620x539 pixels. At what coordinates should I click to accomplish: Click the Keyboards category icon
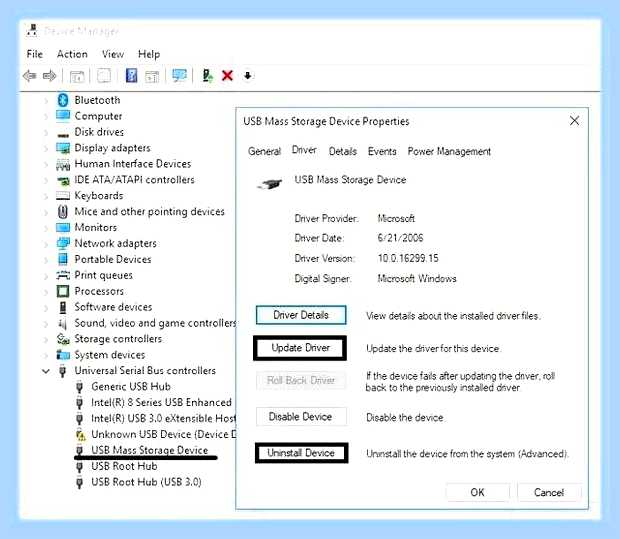point(63,196)
